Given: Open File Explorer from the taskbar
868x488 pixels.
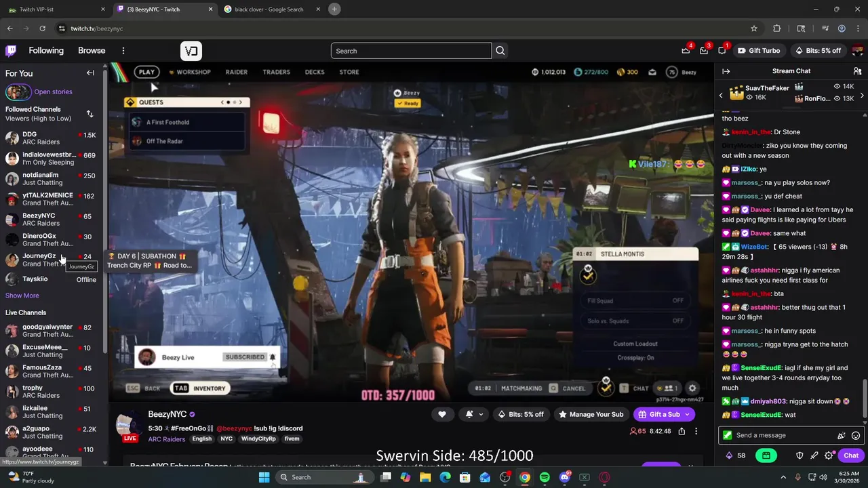Looking at the screenshot, I should tap(425, 477).
